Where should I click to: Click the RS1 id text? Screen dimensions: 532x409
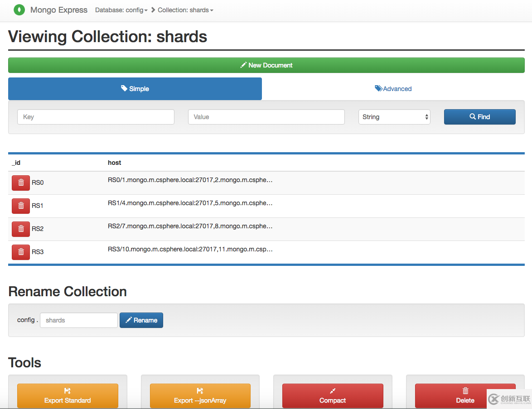coord(37,206)
